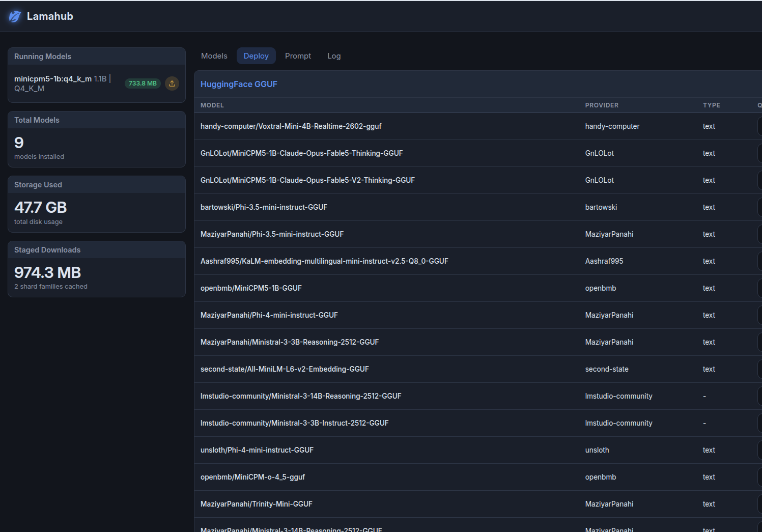This screenshot has width=762, height=532.
Task: Click provider openbmb in MiniCPM5-1B-GGUF row
Action: [601, 288]
